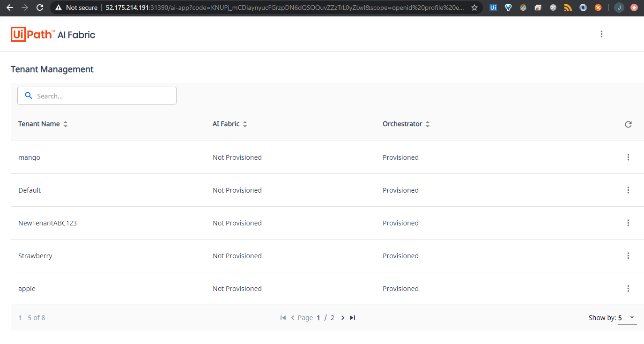Sort by Tenant Name column
The height and width of the screenshot is (344, 644).
[43, 124]
